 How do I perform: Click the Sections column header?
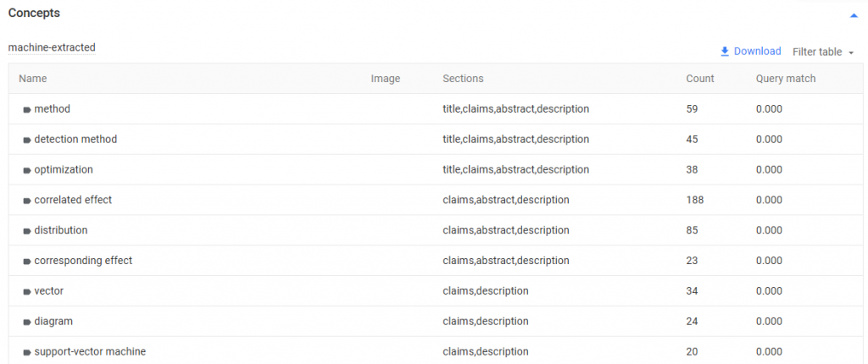(x=463, y=79)
